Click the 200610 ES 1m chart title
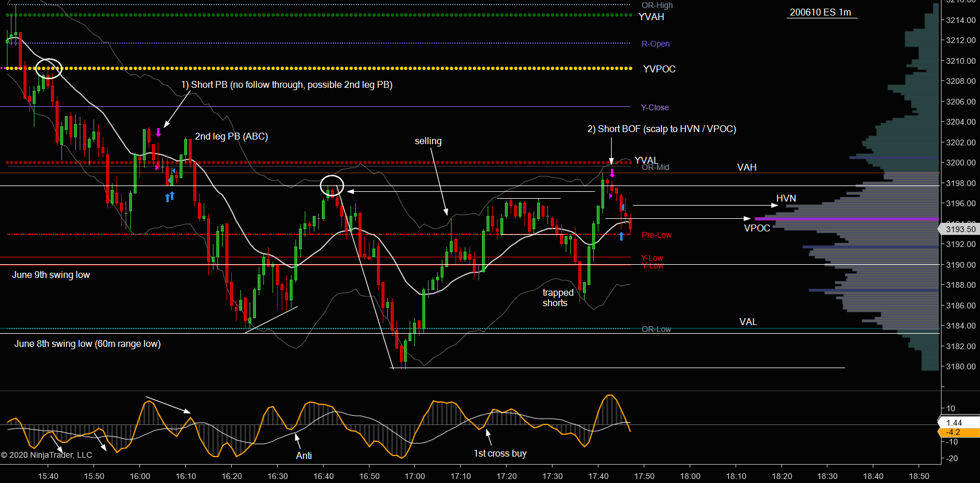The height and width of the screenshot is (483, 980). [820, 12]
